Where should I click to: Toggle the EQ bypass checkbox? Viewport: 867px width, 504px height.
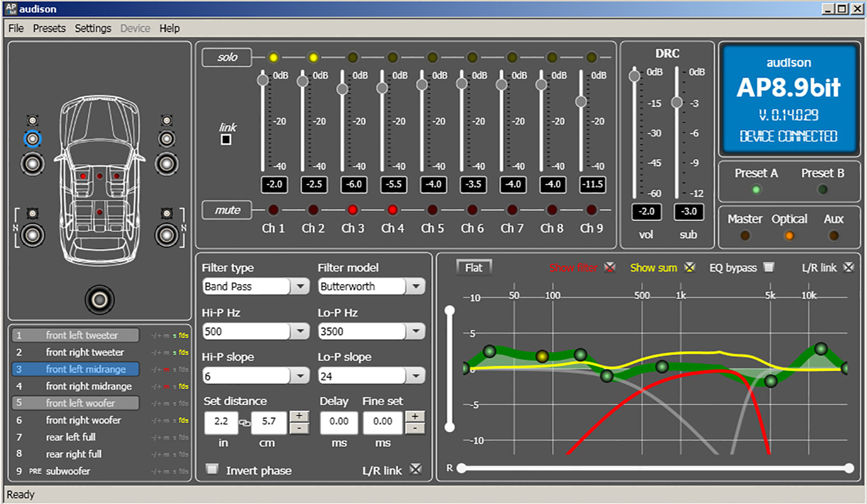click(x=768, y=267)
